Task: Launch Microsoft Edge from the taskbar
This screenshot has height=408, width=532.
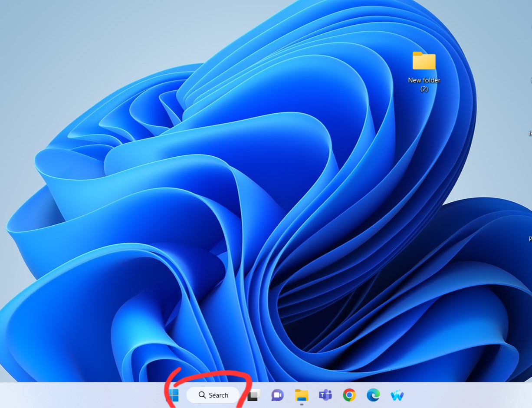Action: 373,395
